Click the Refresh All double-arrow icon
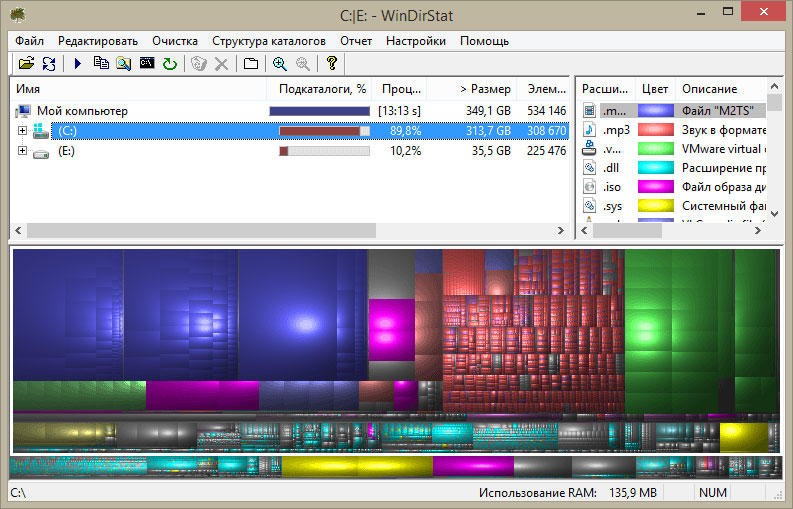Viewport: 793px width, 509px height. tap(49, 63)
